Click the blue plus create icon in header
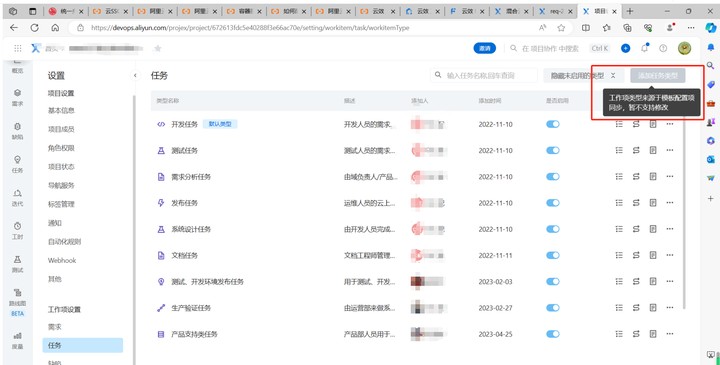 (x=625, y=48)
